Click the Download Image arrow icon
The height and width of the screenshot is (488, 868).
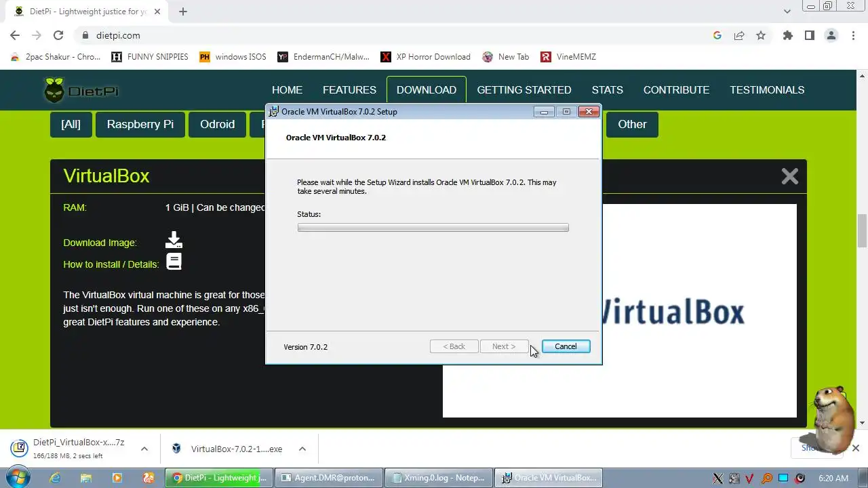pos(174,240)
